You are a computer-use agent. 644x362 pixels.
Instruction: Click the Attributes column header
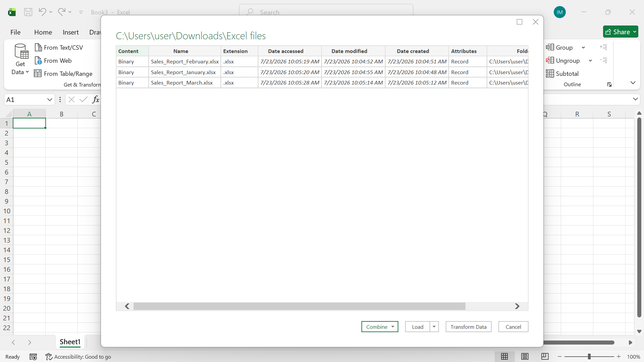(x=467, y=51)
